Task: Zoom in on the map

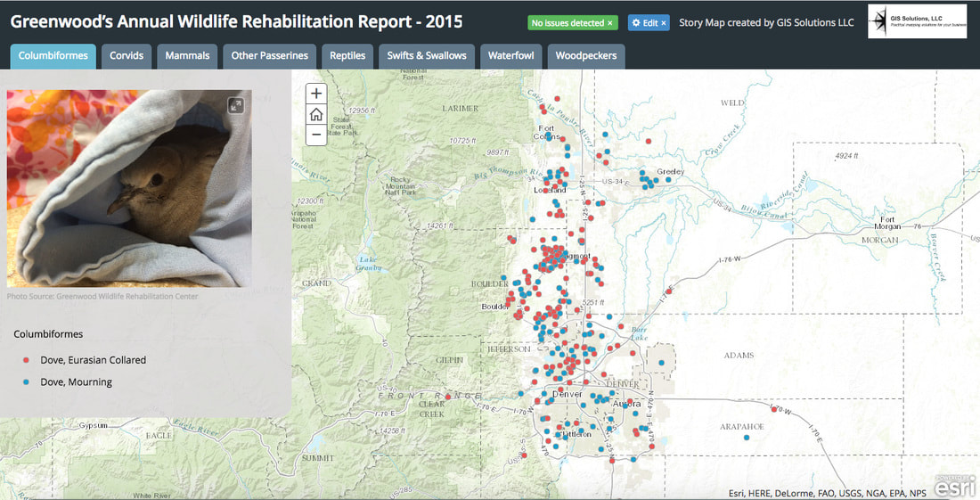Action: coord(316,94)
